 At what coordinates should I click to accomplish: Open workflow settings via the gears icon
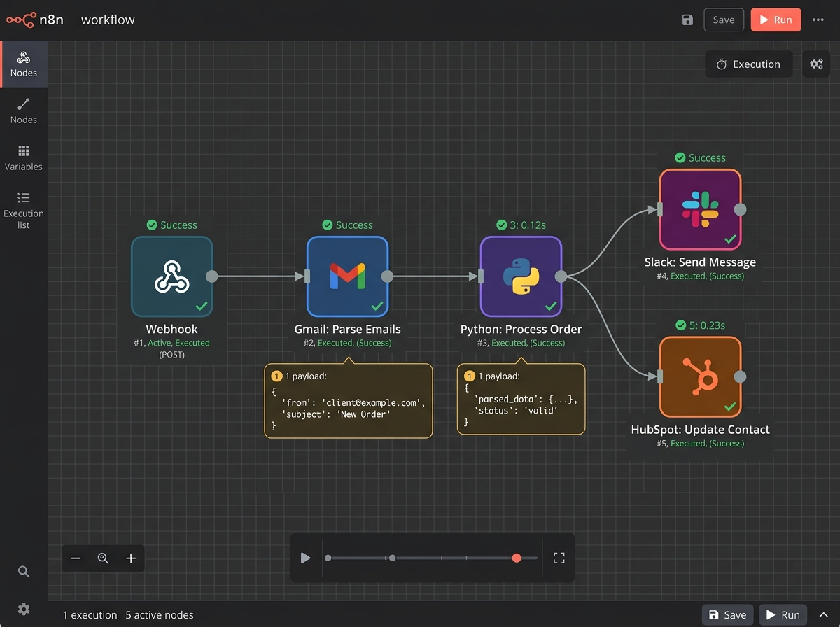coord(816,64)
